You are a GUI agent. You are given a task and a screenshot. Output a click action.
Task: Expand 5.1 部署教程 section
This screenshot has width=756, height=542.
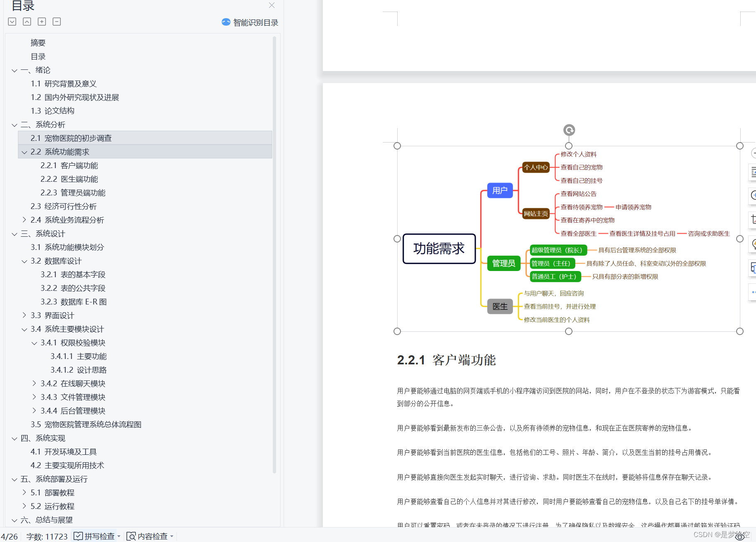[x=24, y=492]
